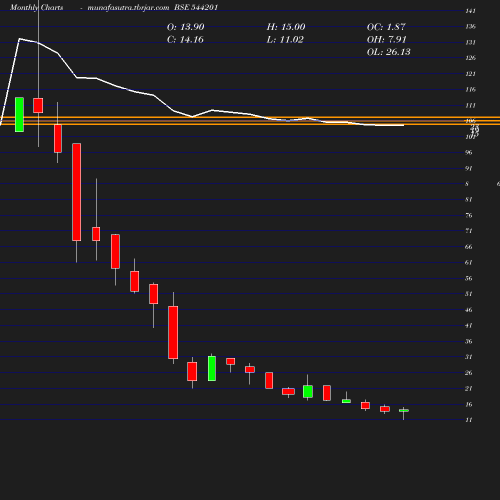
Task: Click the 61 price axis label
Action: click(x=469, y=263)
